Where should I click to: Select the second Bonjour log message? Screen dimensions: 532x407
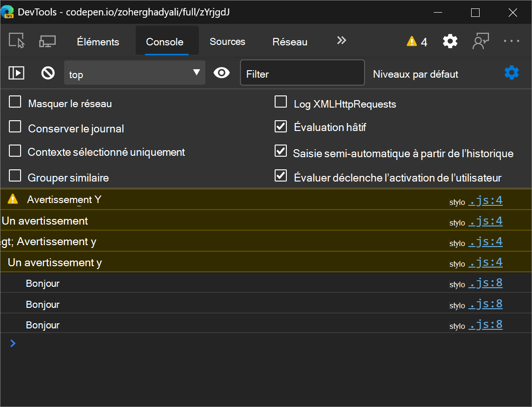pos(43,304)
